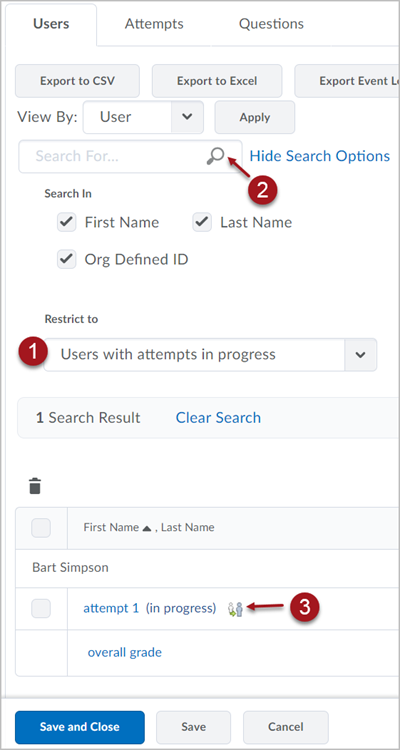Click the Cancel button

(x=286, y=727)
